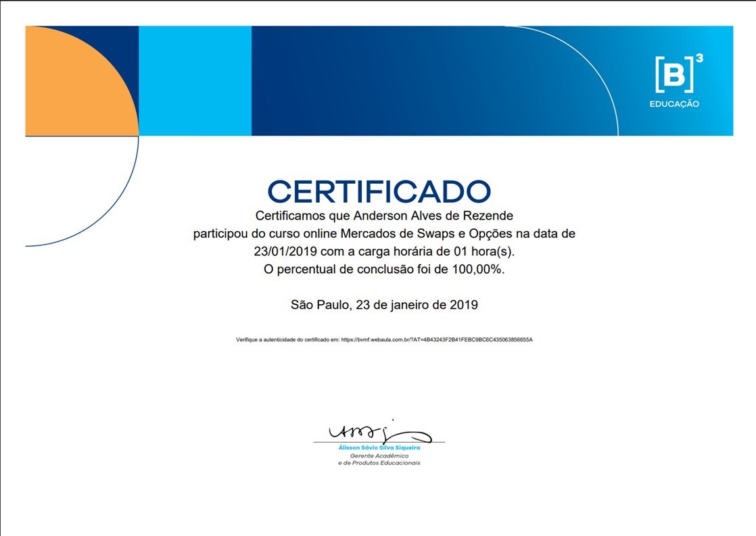Click the line mentioning Mercados de Swaps e Opções
This screenshot has width=756, height=536.
[x=384, y=233]
